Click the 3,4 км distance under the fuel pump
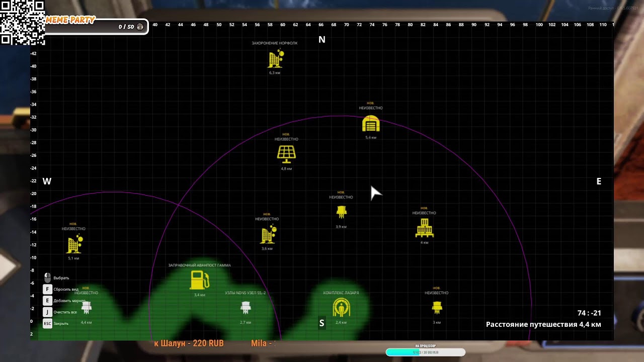 click(x=200, y=295)
